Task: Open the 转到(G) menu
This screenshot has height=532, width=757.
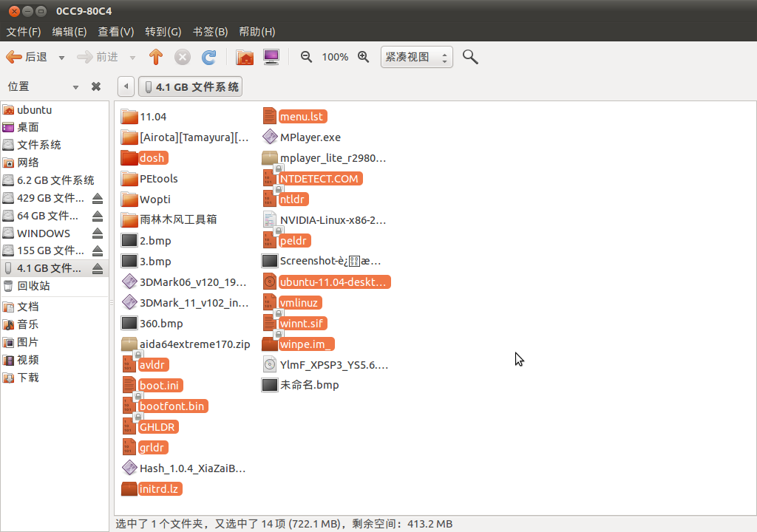Action: pos(163,32)
